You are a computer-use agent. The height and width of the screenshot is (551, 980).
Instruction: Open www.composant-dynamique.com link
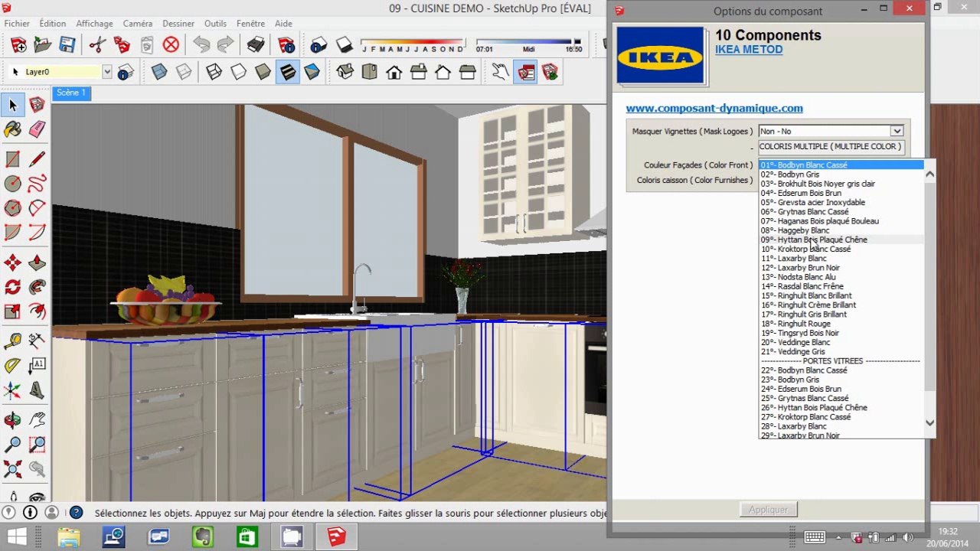point(714,109)
